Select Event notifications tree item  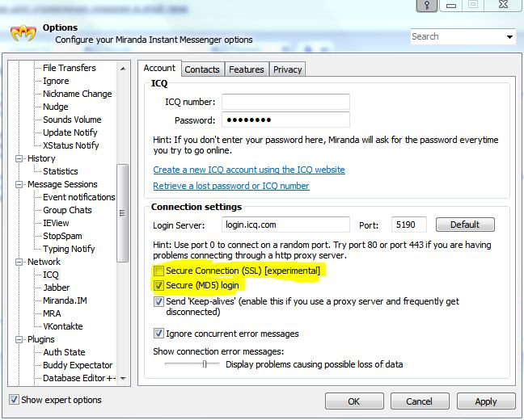79,197
